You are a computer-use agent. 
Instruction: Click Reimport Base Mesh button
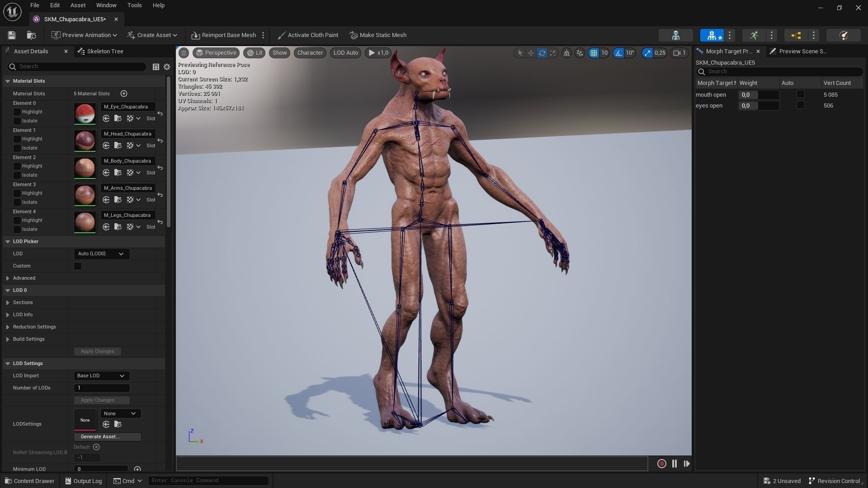coord(223,35)
